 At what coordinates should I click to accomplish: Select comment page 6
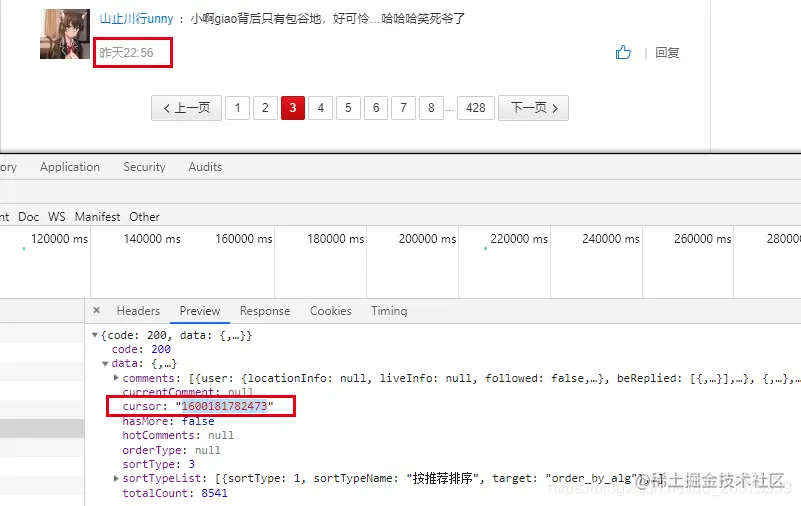click(376, 108)
